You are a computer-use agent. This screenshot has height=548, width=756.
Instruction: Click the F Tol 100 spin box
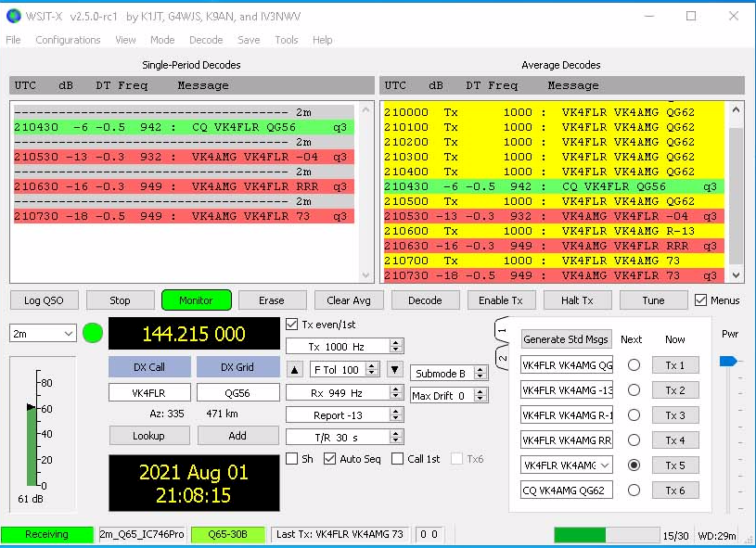[x=344, y=370]
